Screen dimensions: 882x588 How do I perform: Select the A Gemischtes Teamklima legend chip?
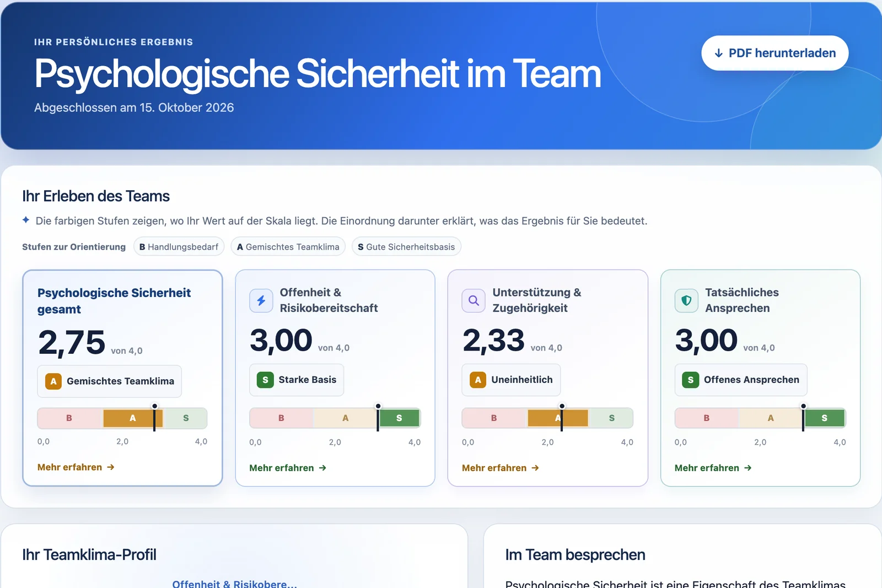click(x=288, y=246)
